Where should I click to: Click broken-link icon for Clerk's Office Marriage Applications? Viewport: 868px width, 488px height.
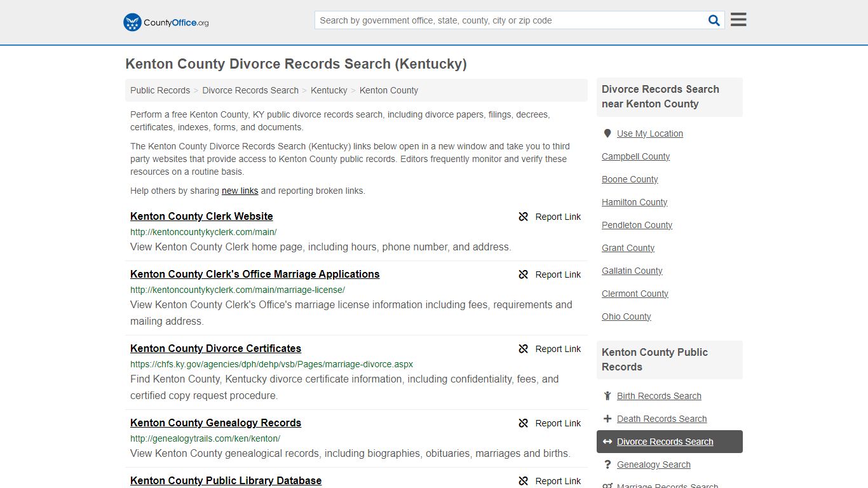pyautogui.click(x=524, y=274)
